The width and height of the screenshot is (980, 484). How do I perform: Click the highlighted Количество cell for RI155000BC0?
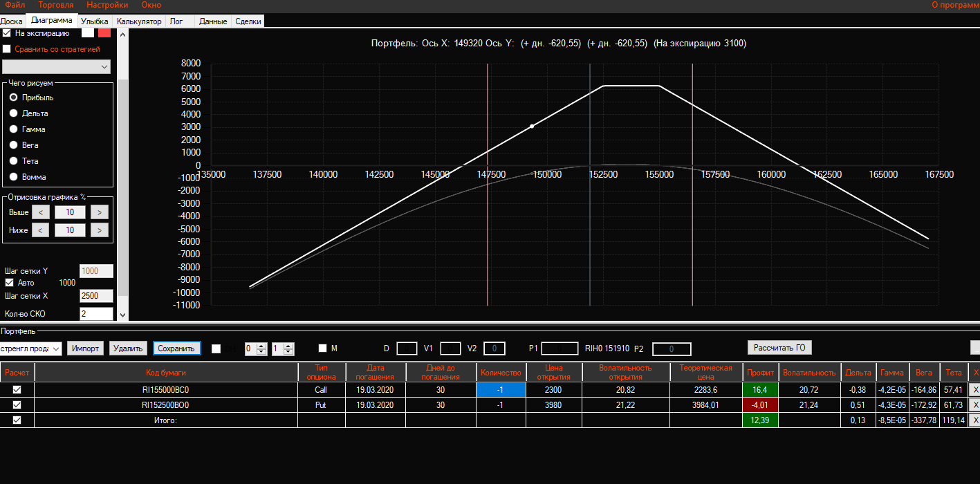coord(501,390)
